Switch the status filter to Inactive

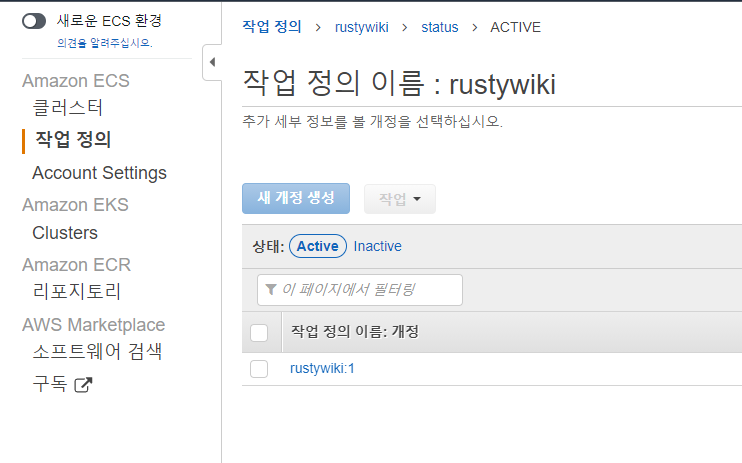pyautogui.click(x=378, y=246)
